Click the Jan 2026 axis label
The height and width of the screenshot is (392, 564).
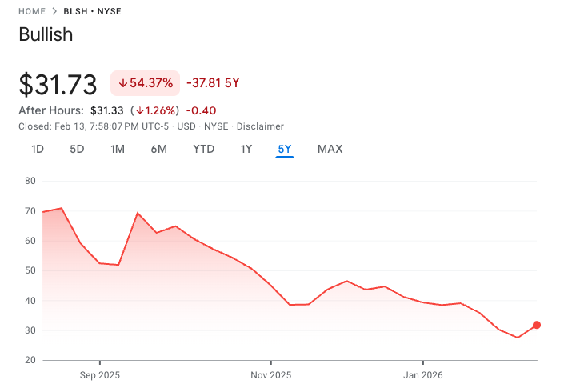423,375
